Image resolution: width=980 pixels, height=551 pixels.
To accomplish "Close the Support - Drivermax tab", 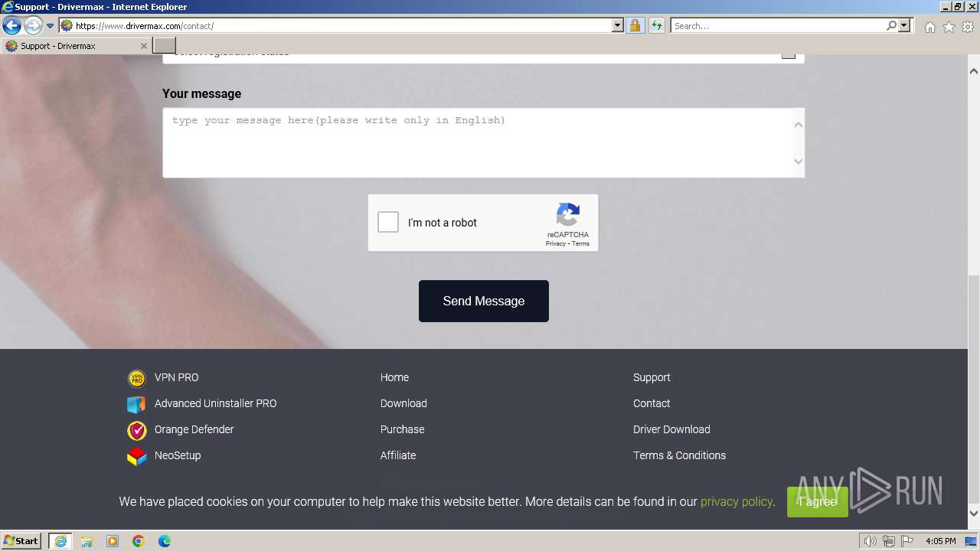I will (x=143, y=46).
